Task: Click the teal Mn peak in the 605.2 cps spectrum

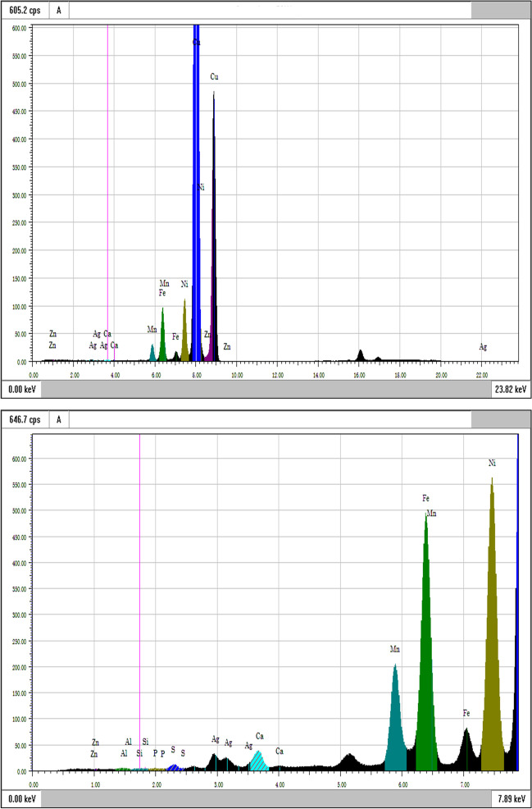Action: pos(152,354)
